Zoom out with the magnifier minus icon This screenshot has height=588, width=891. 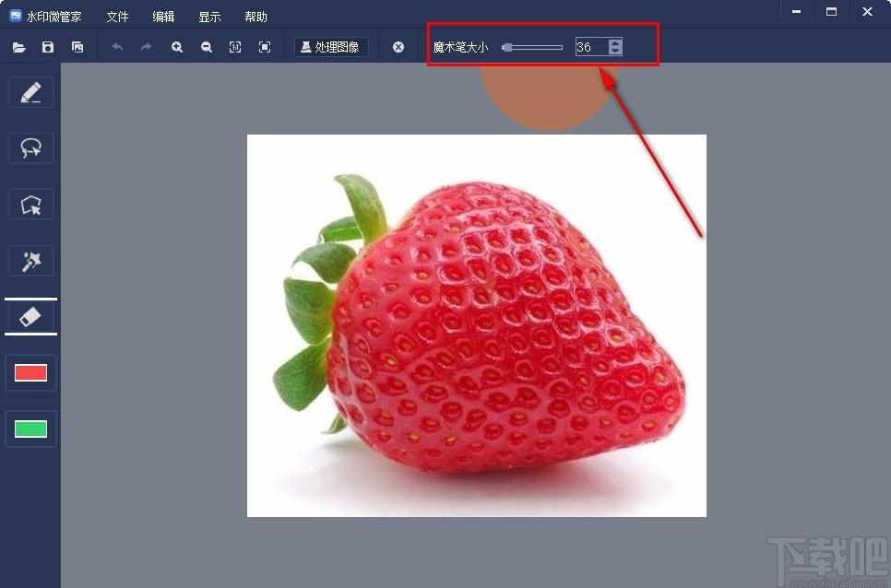click(207, 47)
